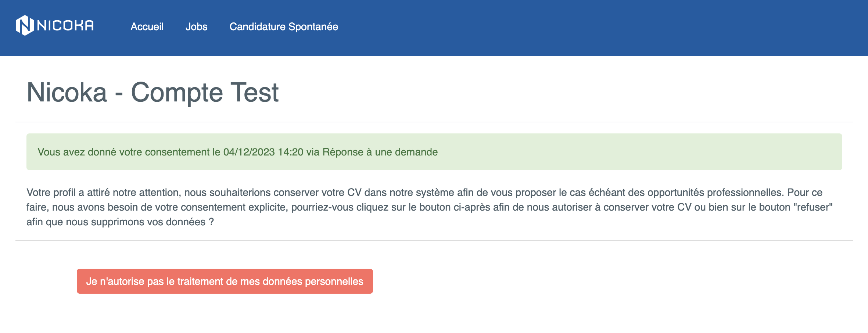Click "Vous avez donné votre consentement" text
The height and width of the screenshot is (333, 868).
[123, 152]
